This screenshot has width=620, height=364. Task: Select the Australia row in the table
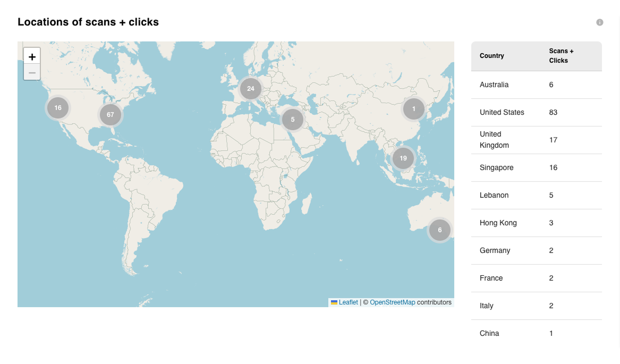tap(537, 84)
